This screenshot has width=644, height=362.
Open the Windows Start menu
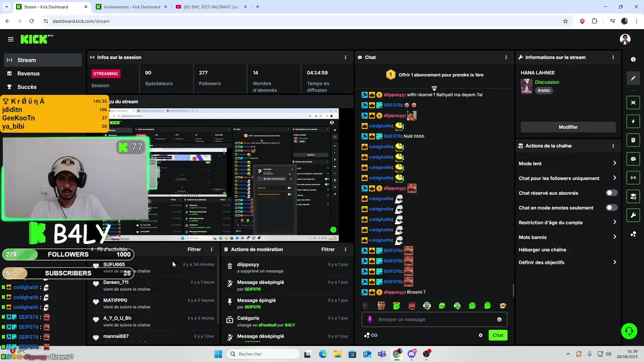click(218, 354)
